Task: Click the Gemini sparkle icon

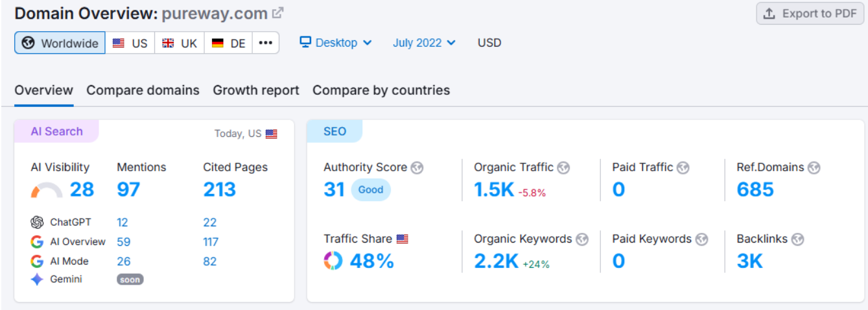Action: pos(37,280)
